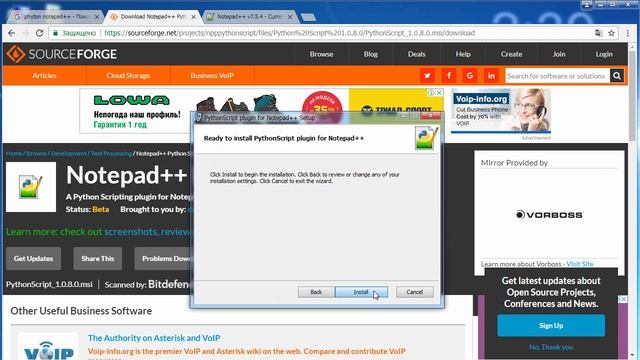Click 'No, Thank you' in the updates popup
Viewport: 640px width, 360px height.
[551, 347]
